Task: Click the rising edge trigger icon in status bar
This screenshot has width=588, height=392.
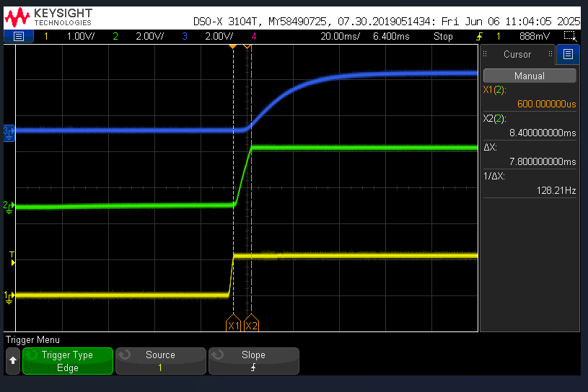Action: (479, 36)
